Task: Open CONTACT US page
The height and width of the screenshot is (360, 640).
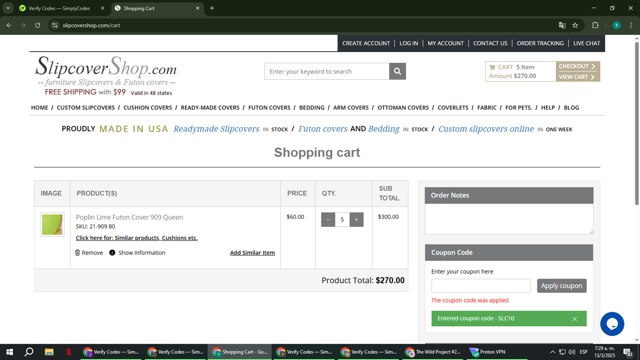Action: click(x=490, y=43)
